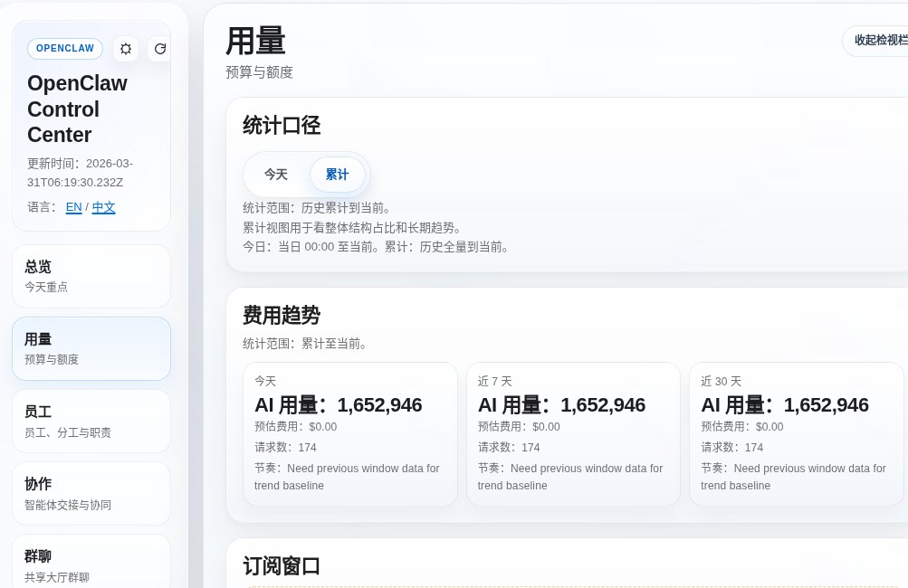The image size is (908, 588).
Task: Select the 近 30 天 usage card
Action: pos(797,433)
